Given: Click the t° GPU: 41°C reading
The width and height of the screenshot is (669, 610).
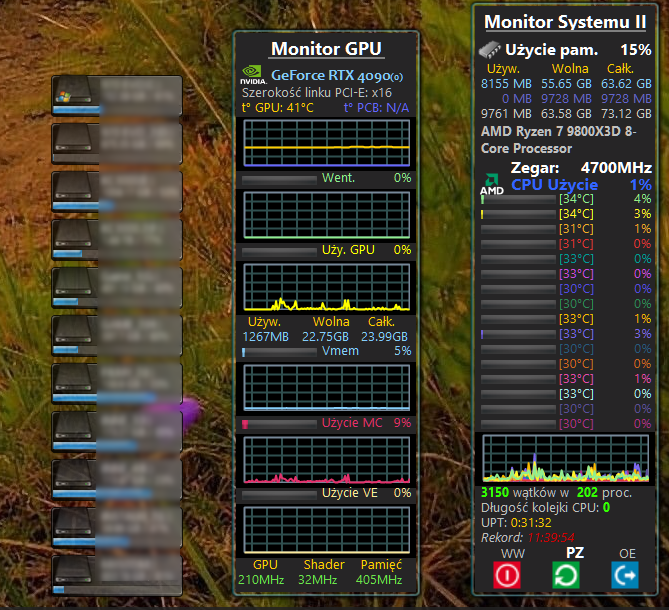Looking at the screenshot, I should [278, 108].
